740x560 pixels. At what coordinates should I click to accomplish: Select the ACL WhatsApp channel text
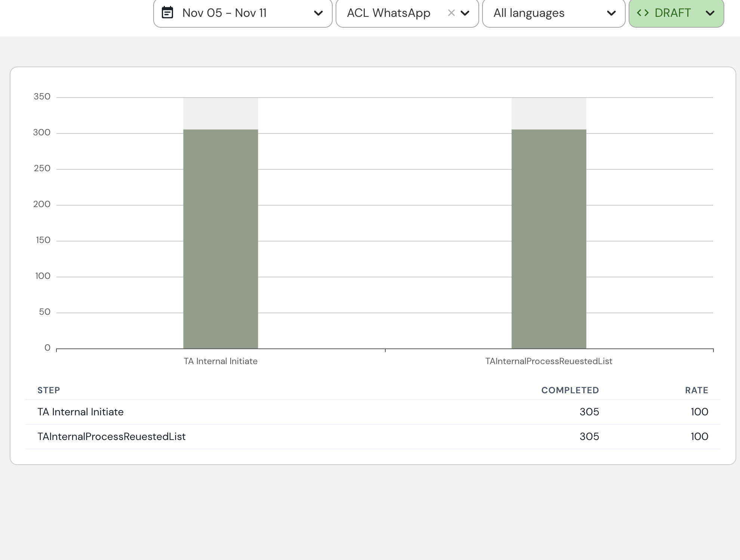click(389, 13)
